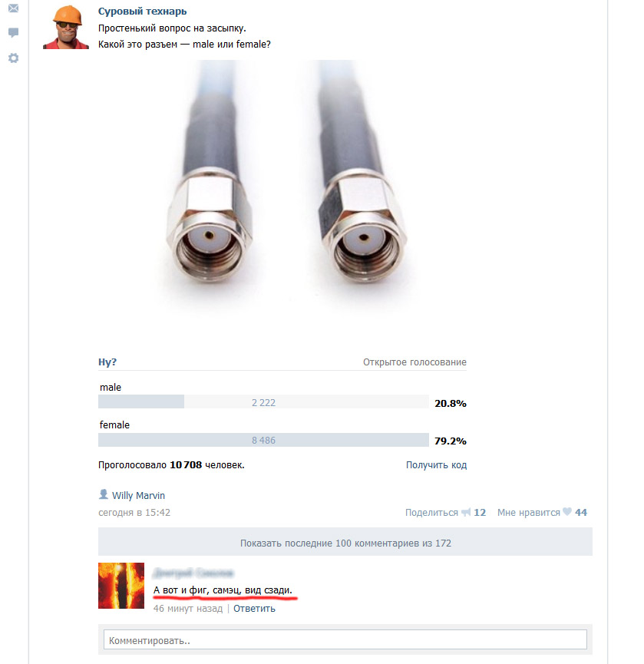The width and height of the screenshot is (644, 664).
Task: Vote for the female poll bar
Action: [263, 440]
